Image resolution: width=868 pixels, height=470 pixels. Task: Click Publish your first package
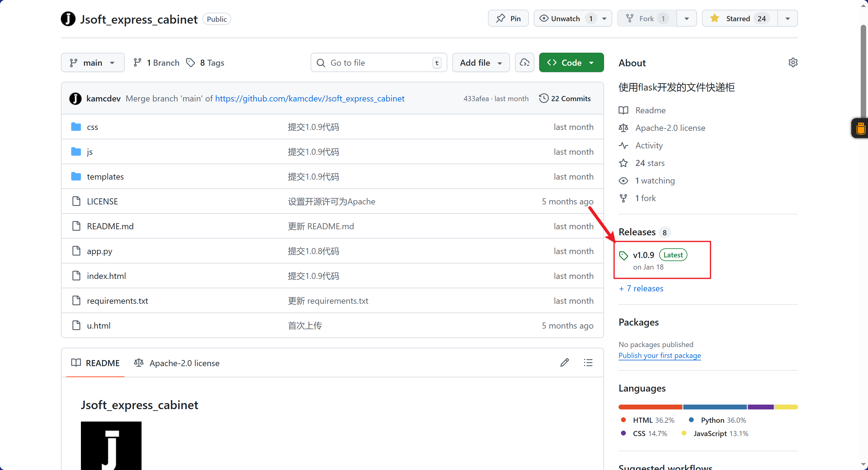(660, 356)
